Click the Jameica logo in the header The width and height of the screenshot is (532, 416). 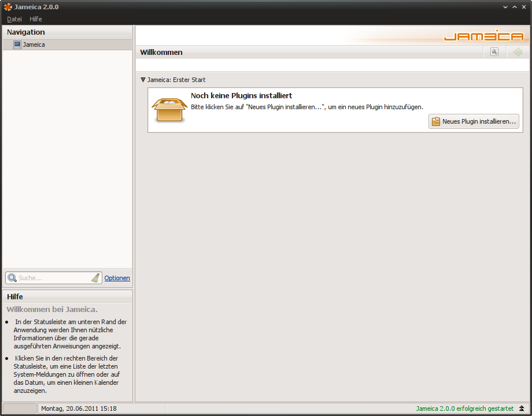484,36
